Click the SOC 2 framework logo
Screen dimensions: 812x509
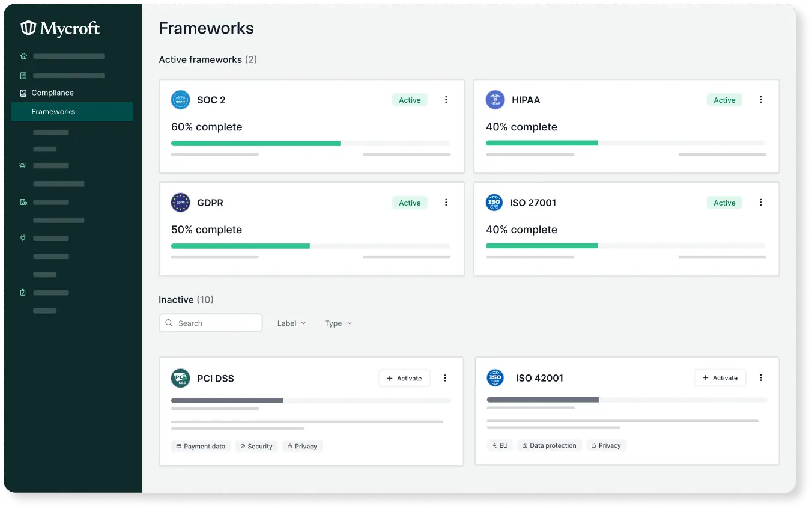(x=180, y=100)
